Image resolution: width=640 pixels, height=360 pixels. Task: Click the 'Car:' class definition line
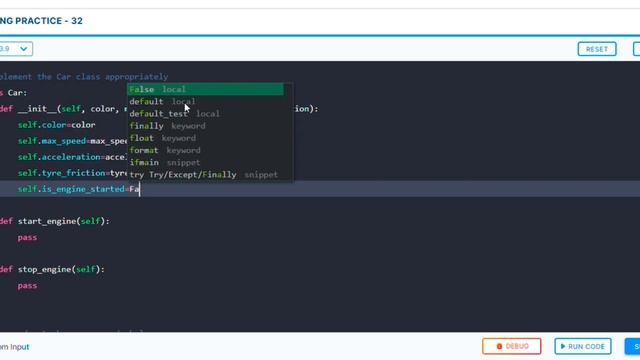[13, 93]
